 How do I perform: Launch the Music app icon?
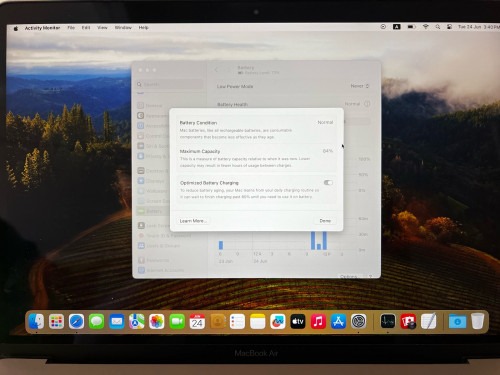coord(318,321)
